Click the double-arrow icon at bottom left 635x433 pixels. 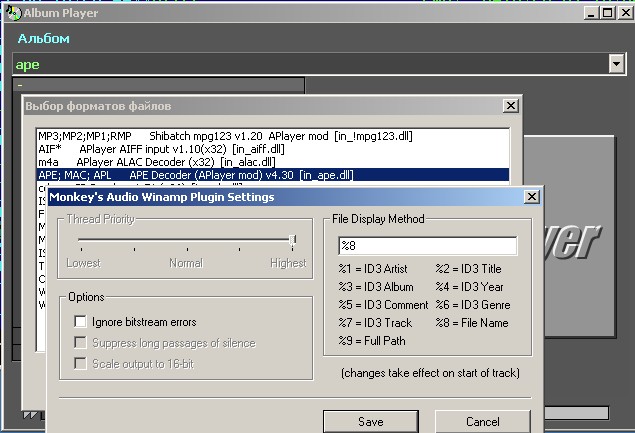(x=30, y=415)
